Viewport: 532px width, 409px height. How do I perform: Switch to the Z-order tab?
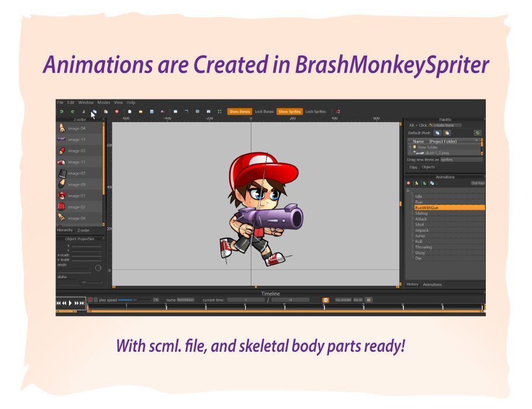[84, 230]
